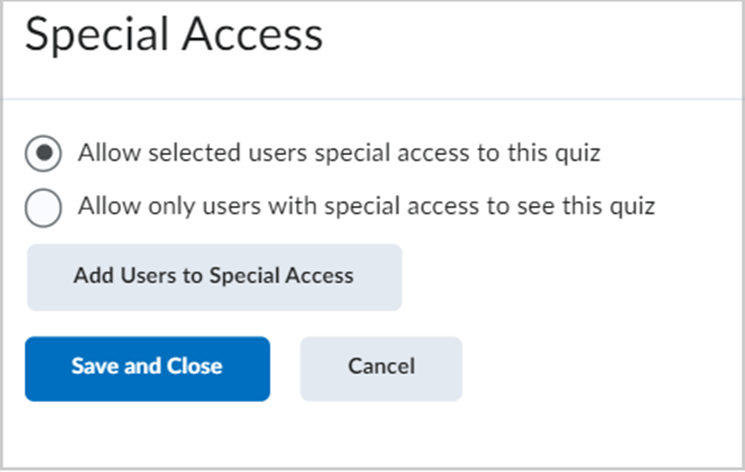This screenshot has width=745, height=472.
Task: Click the word 'Cancel' beside Save and Close
Action: point(382,366)
